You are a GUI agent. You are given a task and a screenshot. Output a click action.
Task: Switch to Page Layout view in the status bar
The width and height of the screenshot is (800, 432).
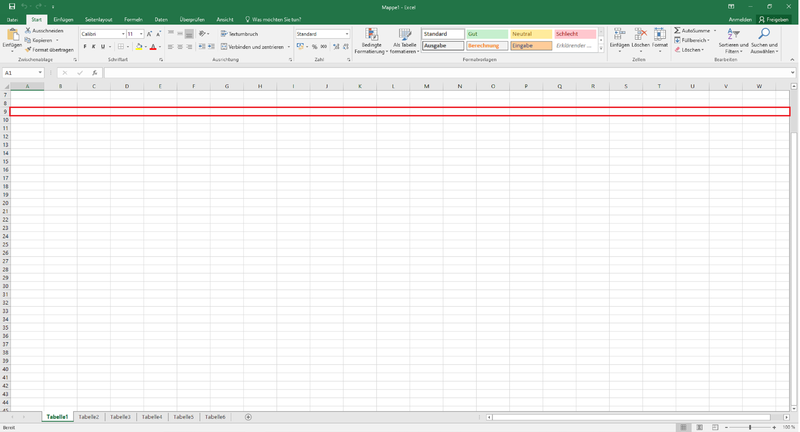point(699,427)
